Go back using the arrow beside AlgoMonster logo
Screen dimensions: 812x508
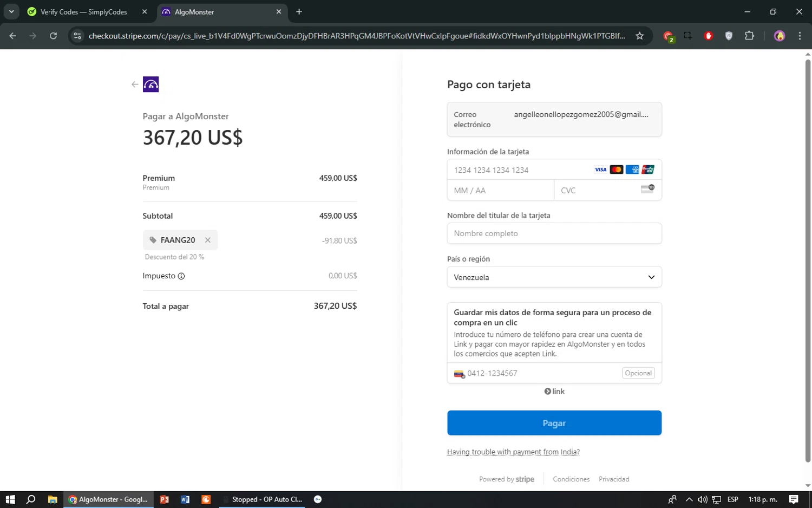pos(135,84)
